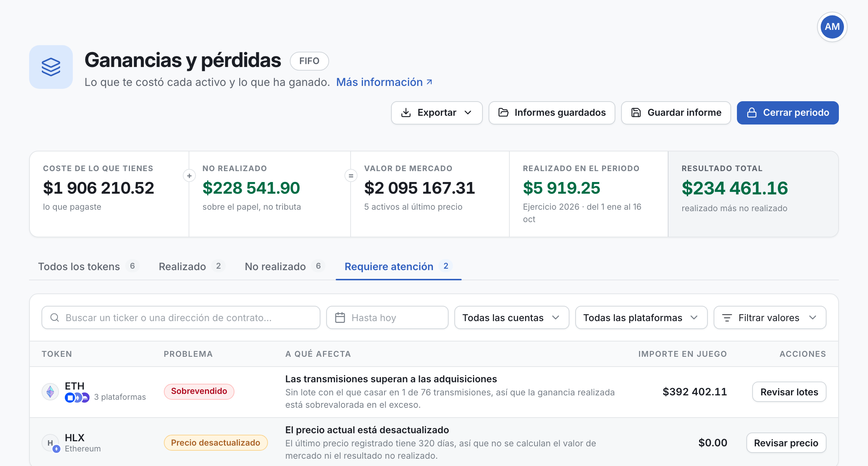Viewport: 868px width, 466px height.
Task: Click the Resultado total $234 461.16 card
Action: click(753, 194)
